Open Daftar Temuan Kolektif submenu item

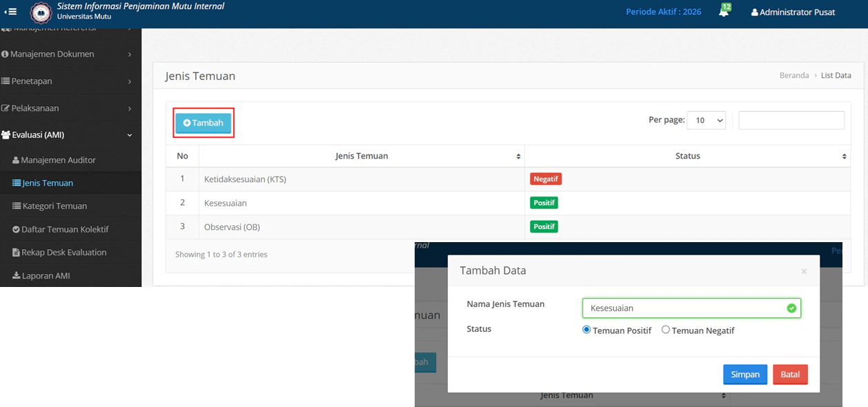click(70, 229)
